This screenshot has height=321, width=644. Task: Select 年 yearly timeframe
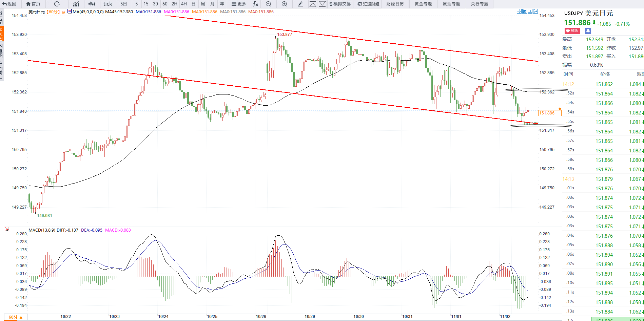(222, 4)
